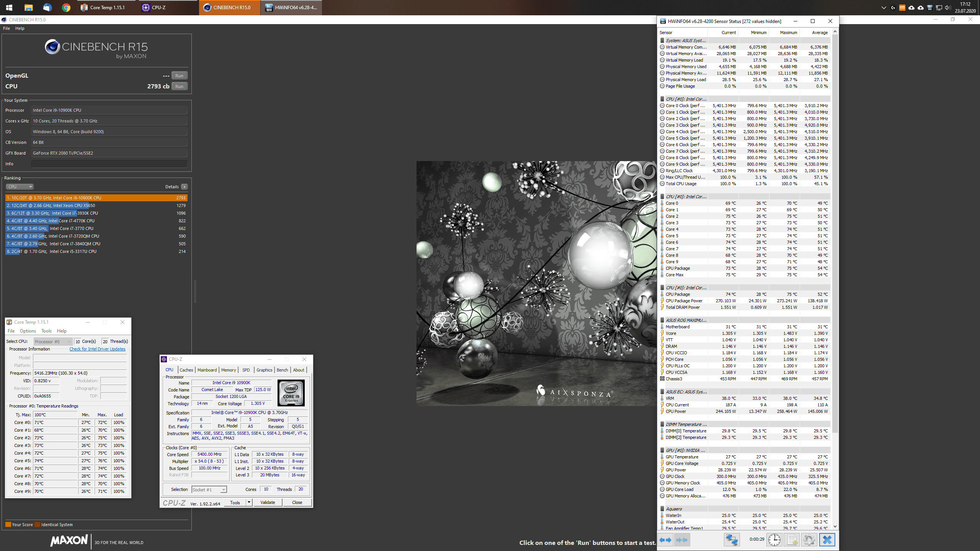Viewport: 980px width, 551px height.
Task: Open the blue app icon between Explorer and Chrome
Action: [x=47, y=7]
